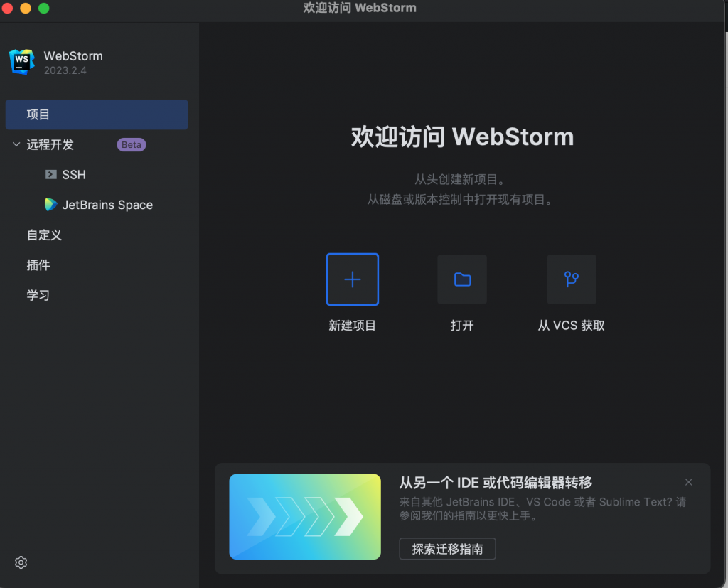The image size is (728, 588).
Task: Click the Beta badge next to 远程开发
Action: (x=131, y=144)
